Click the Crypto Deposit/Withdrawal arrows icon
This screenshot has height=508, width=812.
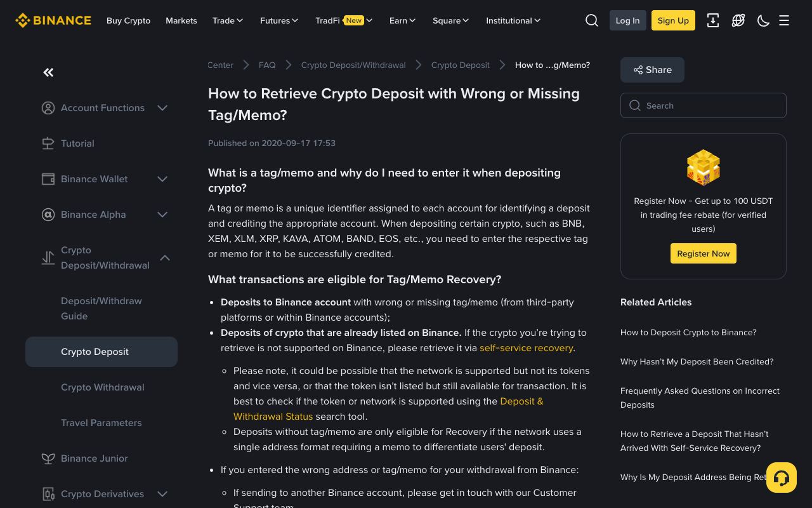tap(48, 258)
